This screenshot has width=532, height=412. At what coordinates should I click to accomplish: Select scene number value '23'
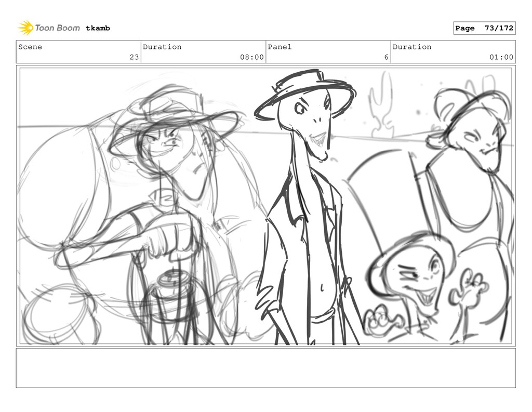[x=135, y=57]
